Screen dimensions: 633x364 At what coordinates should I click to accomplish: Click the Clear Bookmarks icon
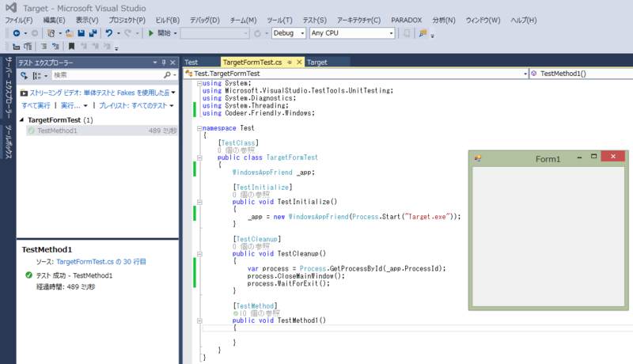pyautogui.click(x=107, y=47)
